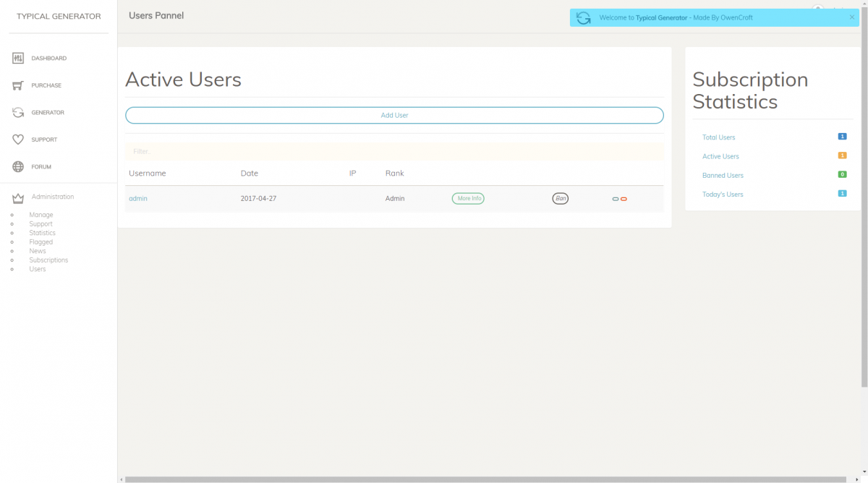Click the Generator refresh arrows icon
Viewport: 868px width, 483px height.
click(x=18, y=113)
